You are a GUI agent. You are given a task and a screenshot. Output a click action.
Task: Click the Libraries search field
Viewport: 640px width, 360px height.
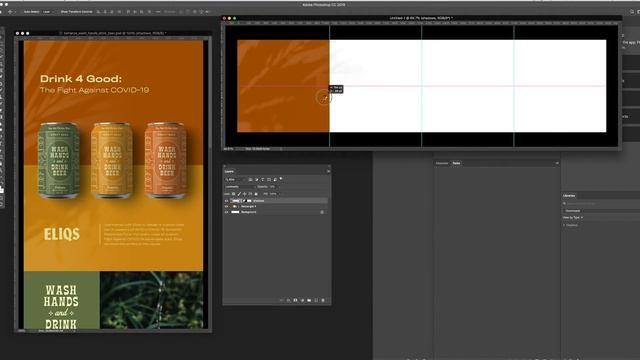tap(602, 203)
